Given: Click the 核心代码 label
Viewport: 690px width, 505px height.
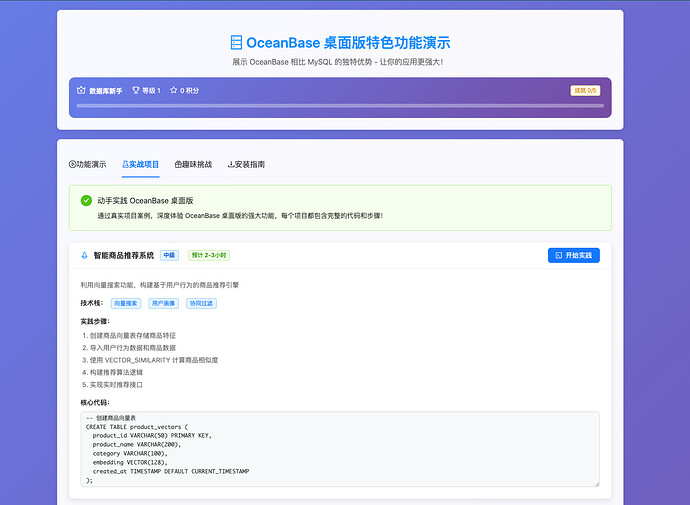Looking at the screenshot, I should [95, 403].
